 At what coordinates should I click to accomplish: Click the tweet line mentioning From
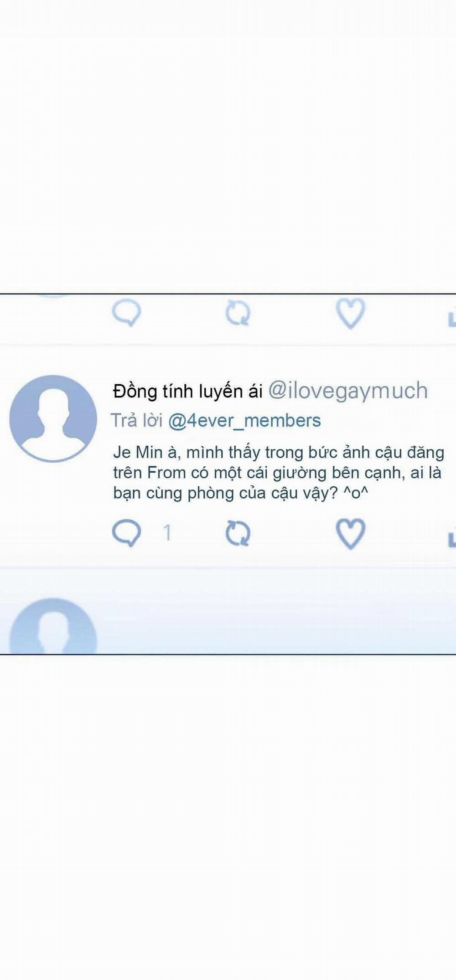(x=277, y=473)
